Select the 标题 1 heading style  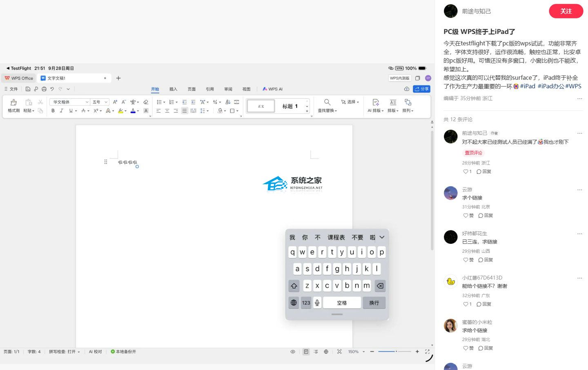coord(290,106)
